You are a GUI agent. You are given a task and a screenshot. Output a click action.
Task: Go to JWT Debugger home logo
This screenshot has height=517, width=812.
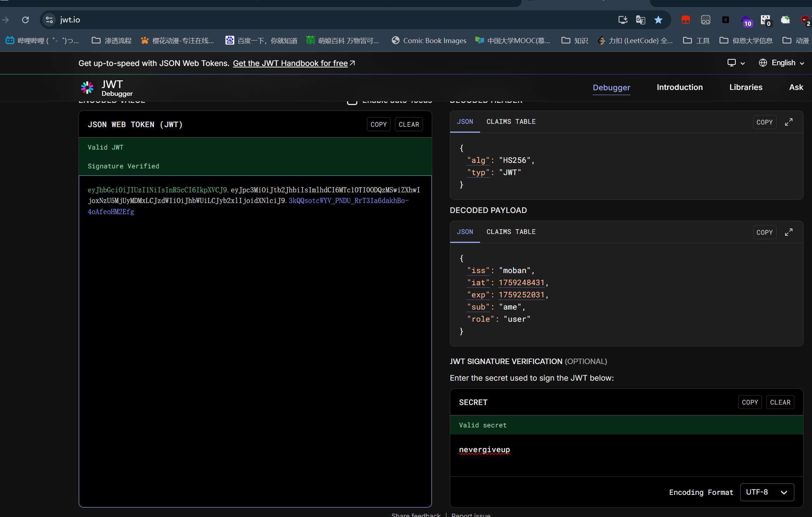[x=106, y=88]
